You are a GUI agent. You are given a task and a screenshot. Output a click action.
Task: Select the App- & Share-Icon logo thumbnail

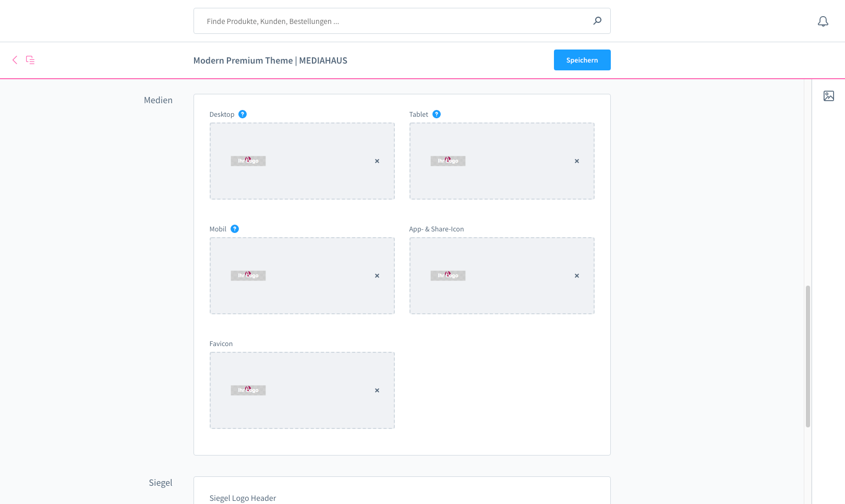point(448,275)
